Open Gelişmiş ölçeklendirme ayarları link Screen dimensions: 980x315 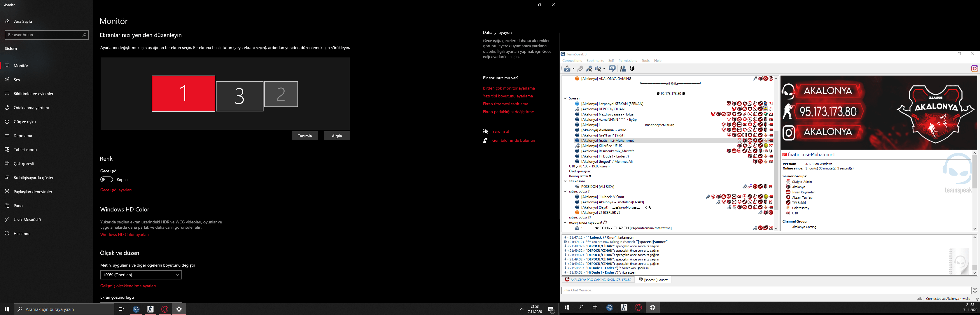coord(128,286)
